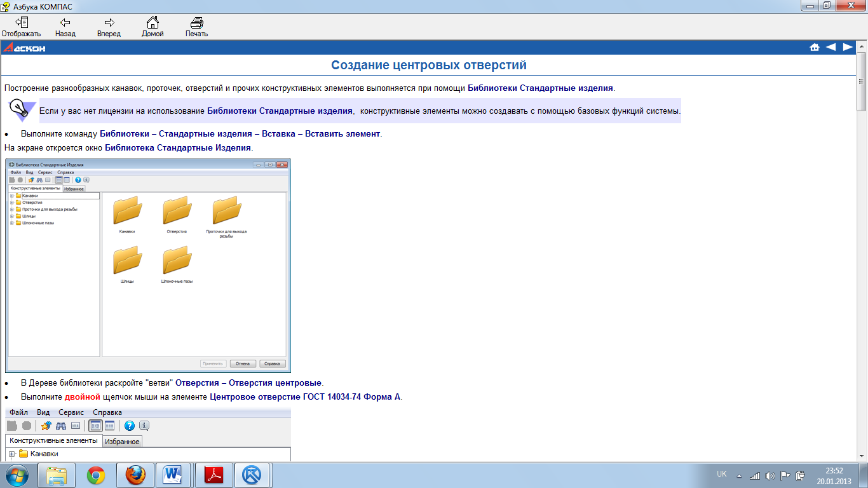Image resolution: width=868 pixels, height=488 pixels.
Task: Open Action Center flag tray icon
Action: 785,475
